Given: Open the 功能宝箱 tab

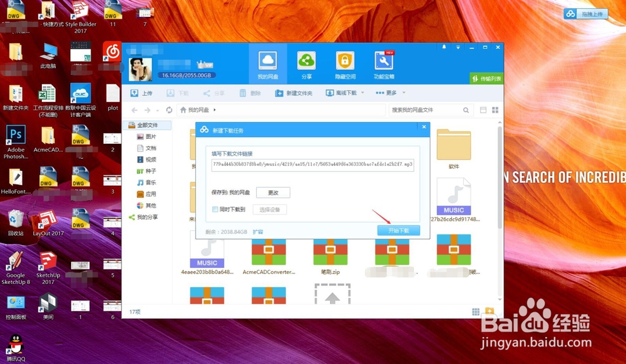Looking at the screenshot, I should click(384, 64).
